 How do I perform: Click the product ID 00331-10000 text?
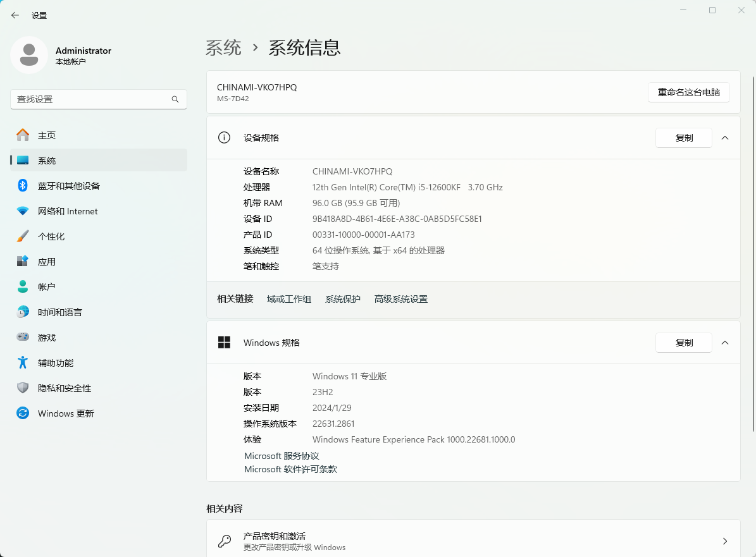[x=364, y=235]
